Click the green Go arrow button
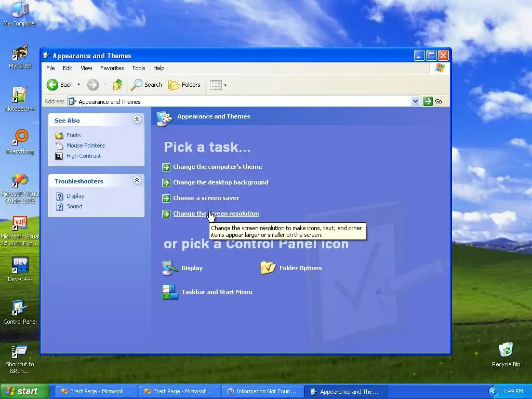 pyautogui.click(x=428, y=101)
